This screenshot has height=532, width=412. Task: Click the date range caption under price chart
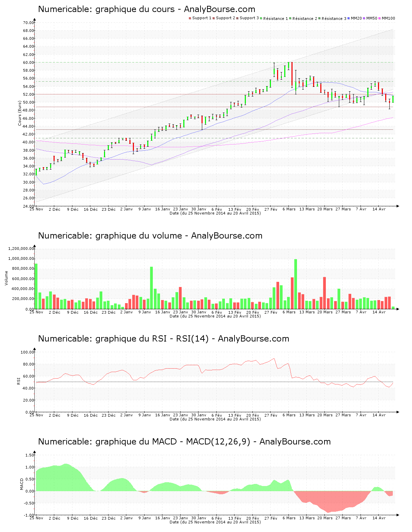(x=215, y=213)
